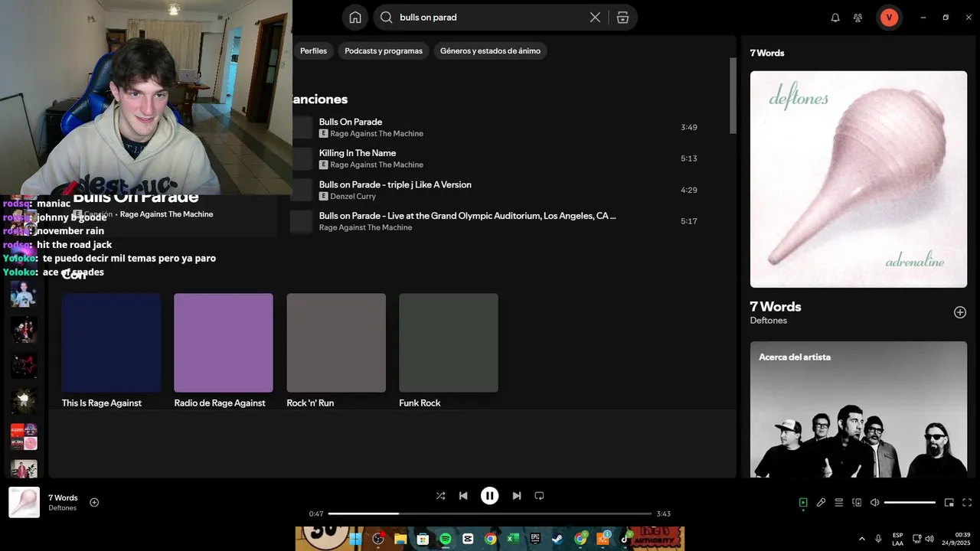980x551 pixels.
Task: Click album art thumbnail of Bulls On Parade row
Action: [x=302, y=128]
